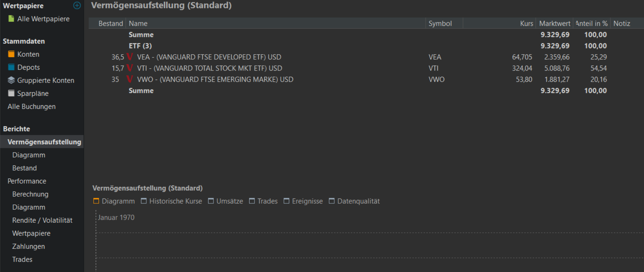Click the Vanguard logo beside VEA

pos(130,57)
